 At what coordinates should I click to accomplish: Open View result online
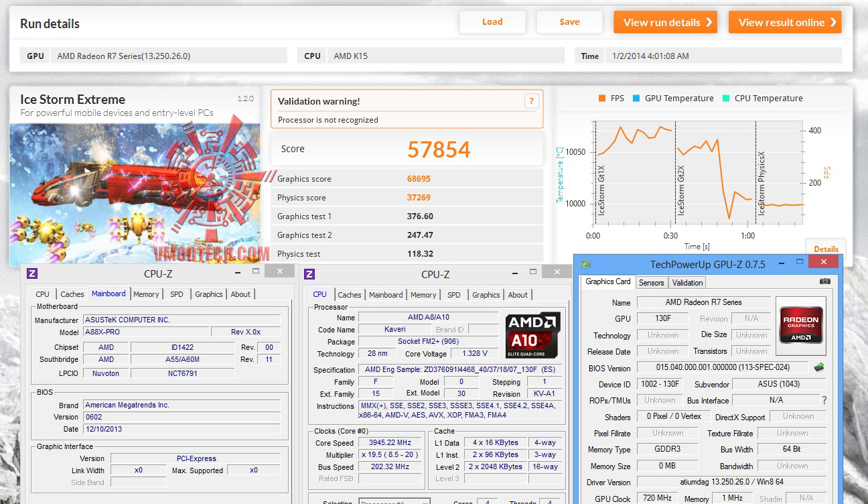tap(785, 22)
